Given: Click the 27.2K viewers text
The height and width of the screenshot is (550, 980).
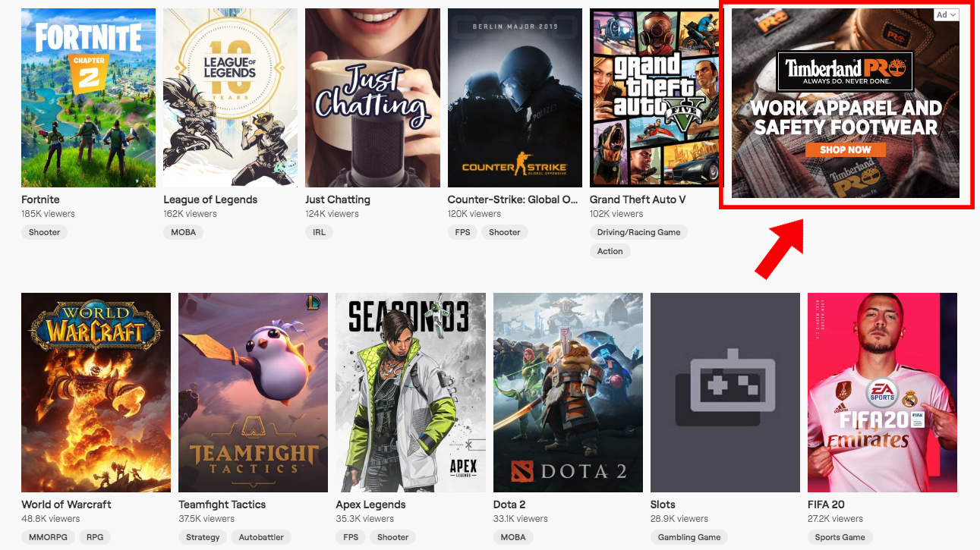Looking at the screenshot, I should click(835, 519).
